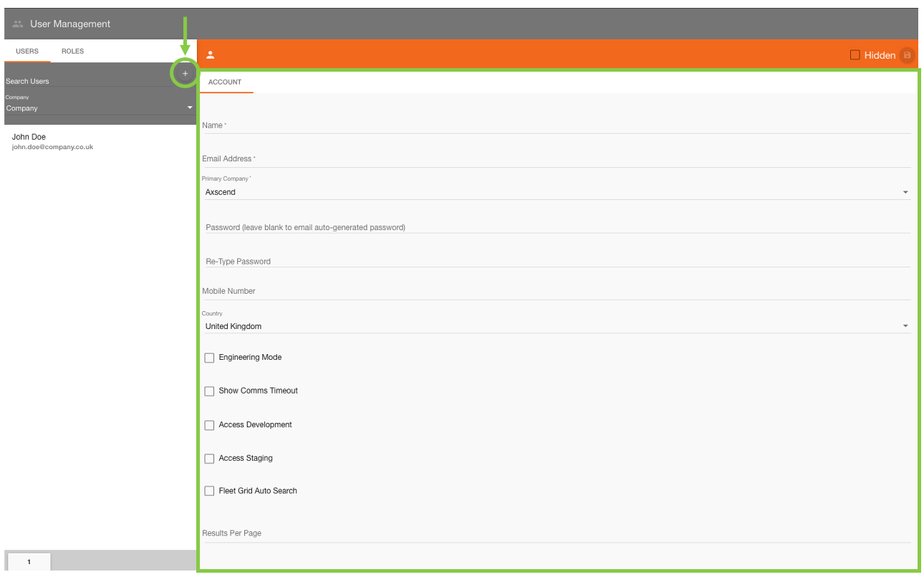Click the Email Address field
Screen dimensions: 924x577
click(x=556, y=159)
